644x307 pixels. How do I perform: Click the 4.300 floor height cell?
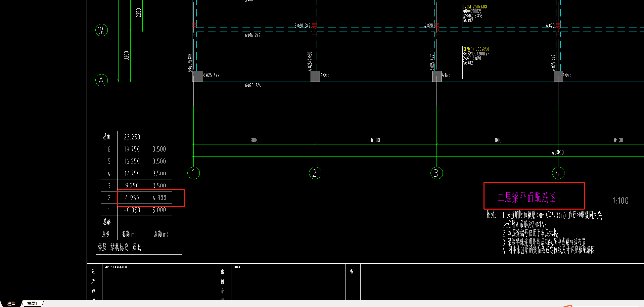tap(159, 198)
